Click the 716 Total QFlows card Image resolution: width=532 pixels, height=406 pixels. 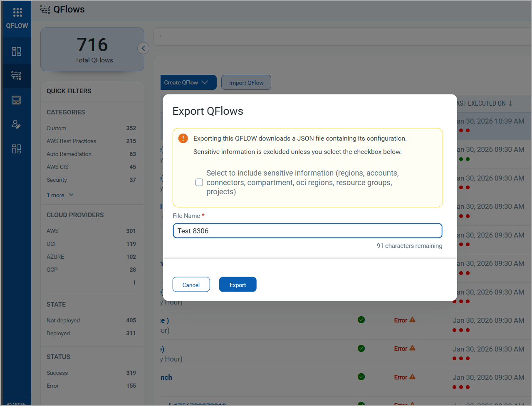[x=92, y=50]
